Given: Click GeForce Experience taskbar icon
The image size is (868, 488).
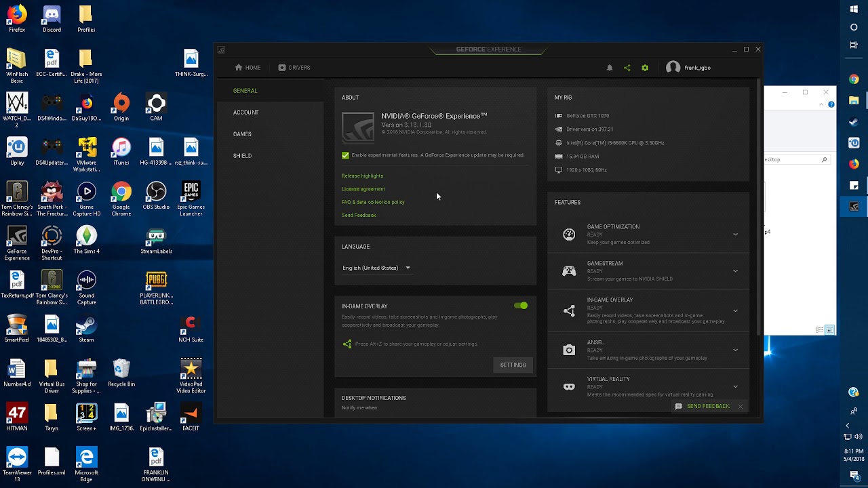Looking at the screenshot, I should pyautogui.click(x=854, y=207).
